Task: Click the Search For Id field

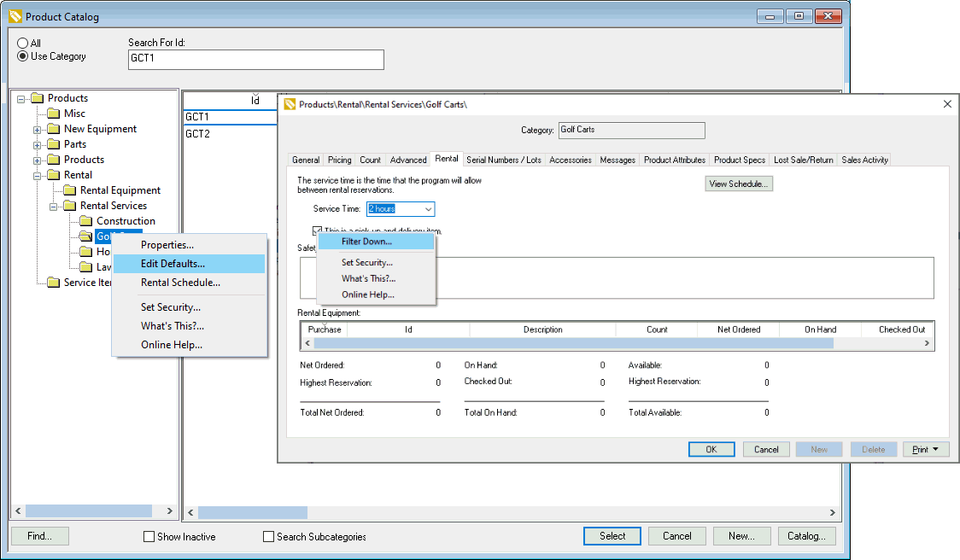Action: [255, 59]
